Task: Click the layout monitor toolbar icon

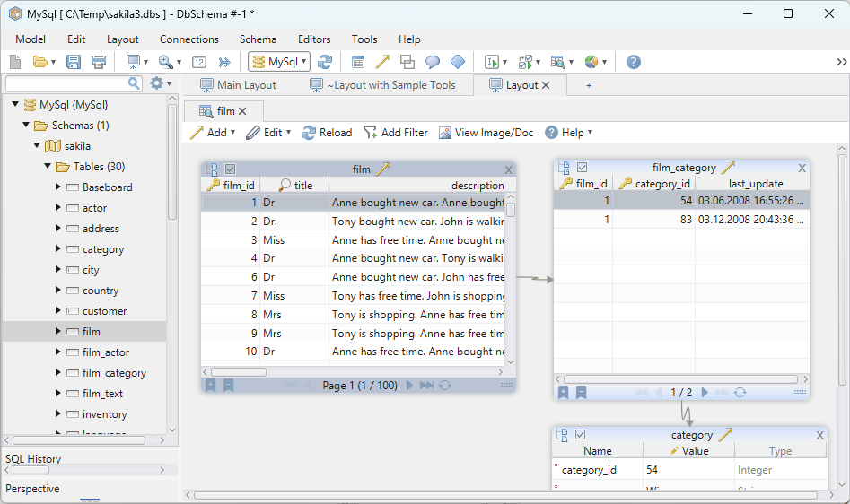Action: point(133,62)
